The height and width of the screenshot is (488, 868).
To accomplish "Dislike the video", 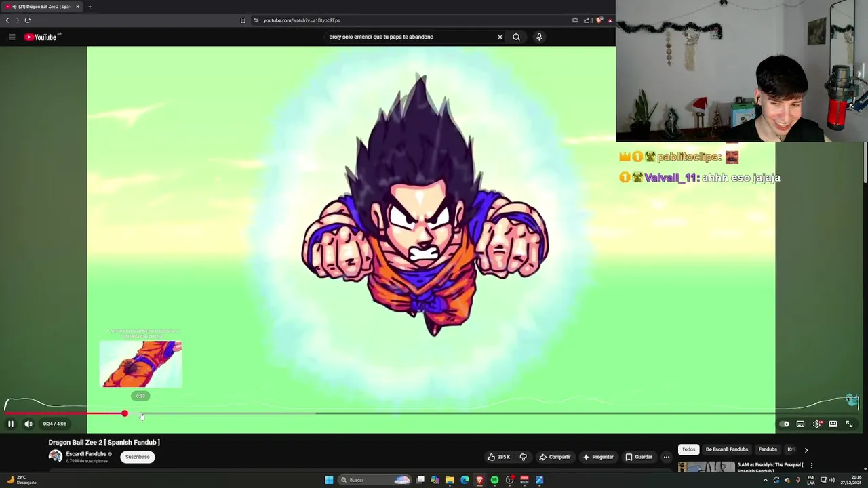I will click(x=523, y=457).
